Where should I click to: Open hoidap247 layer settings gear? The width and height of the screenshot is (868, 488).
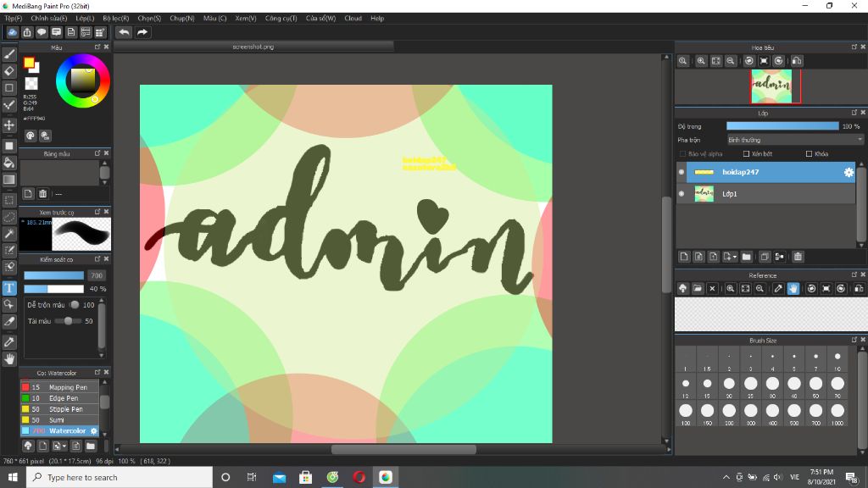[x=848, y=172]
